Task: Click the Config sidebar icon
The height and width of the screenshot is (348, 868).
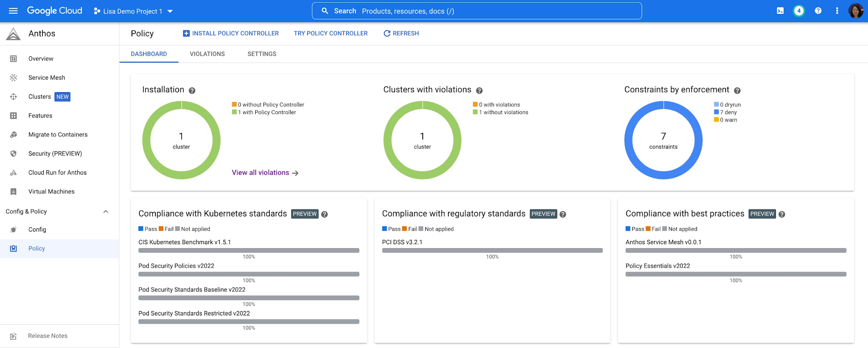Action: pyautogui.click(x=13, y=229)
